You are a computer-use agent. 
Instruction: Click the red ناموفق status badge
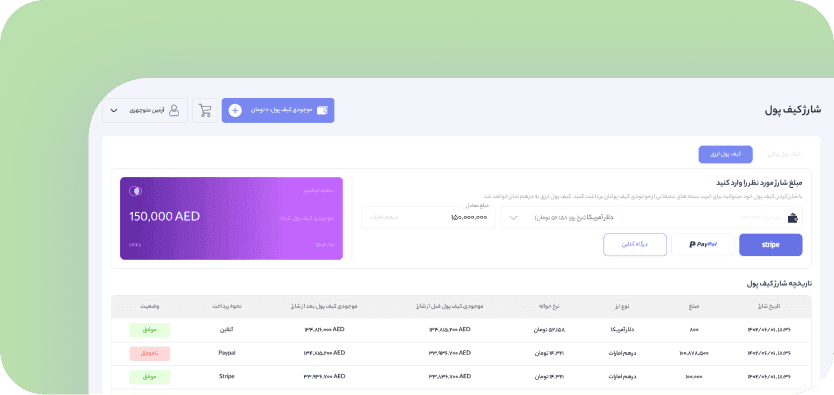[149, 354]
